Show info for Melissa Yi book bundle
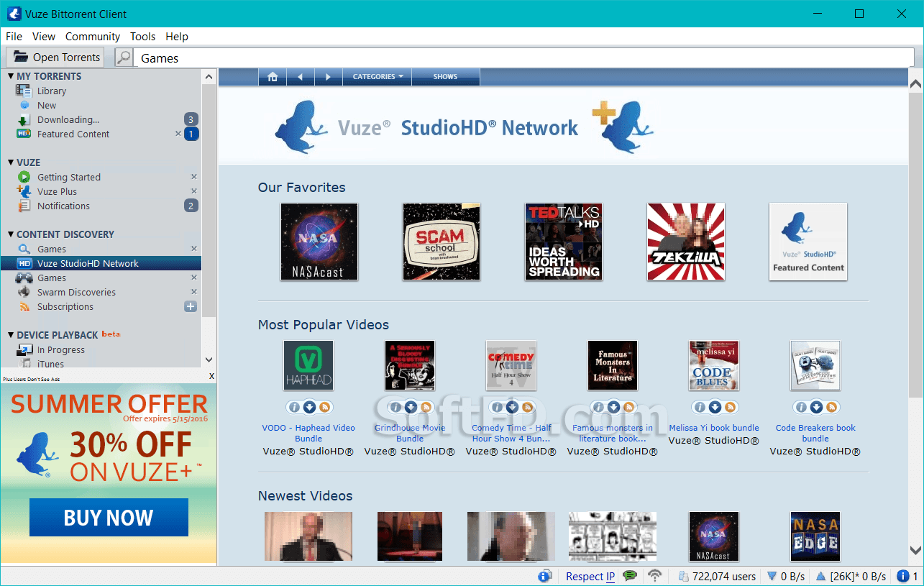This screenshot has height=586, width=924. 699,407
